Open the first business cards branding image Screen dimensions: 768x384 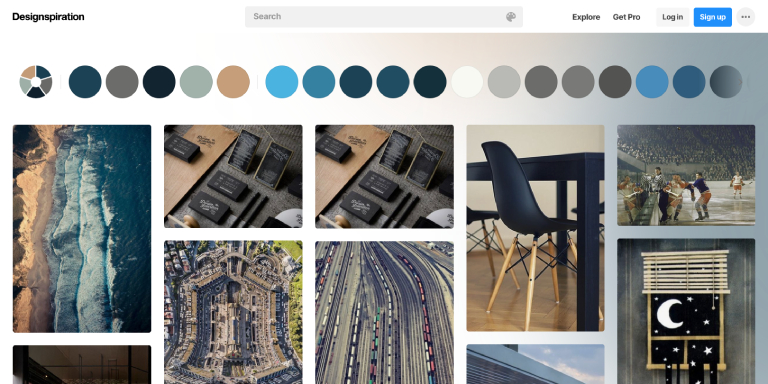233,176
